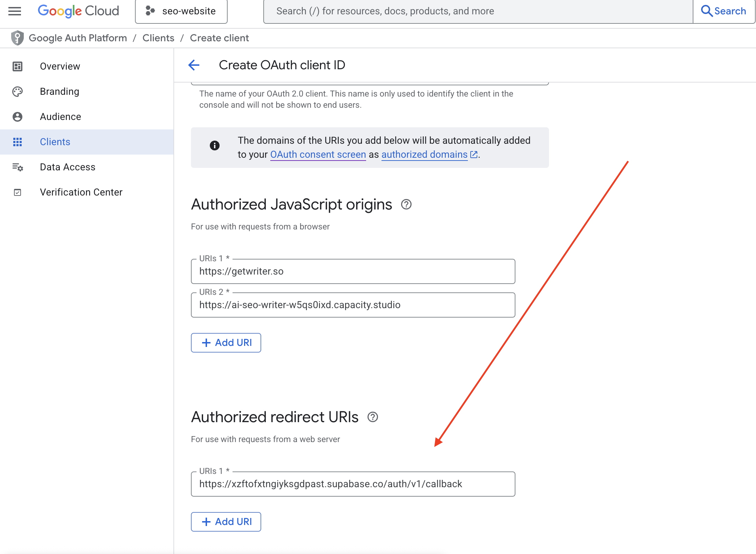
Task: Click the search resources input field
Action: (x=478, y=11)
